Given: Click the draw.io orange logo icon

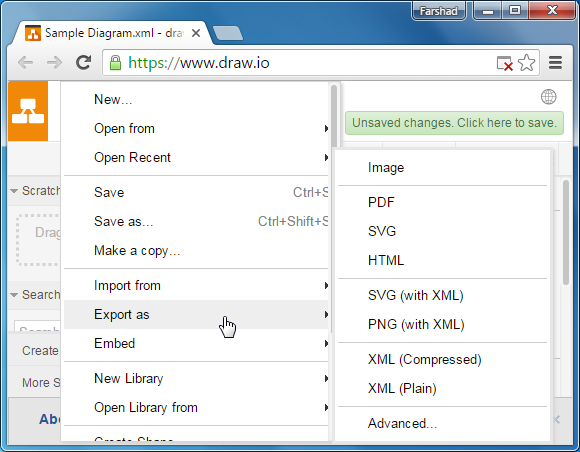Looking at the screenshot, I should [x=28, y=111].
